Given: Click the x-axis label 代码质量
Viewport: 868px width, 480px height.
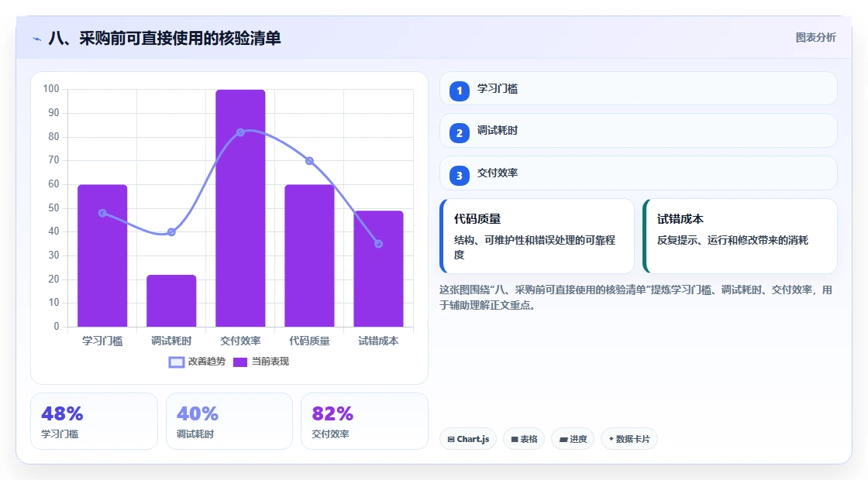Looking at the screenshot, I should tap(309, 341).
